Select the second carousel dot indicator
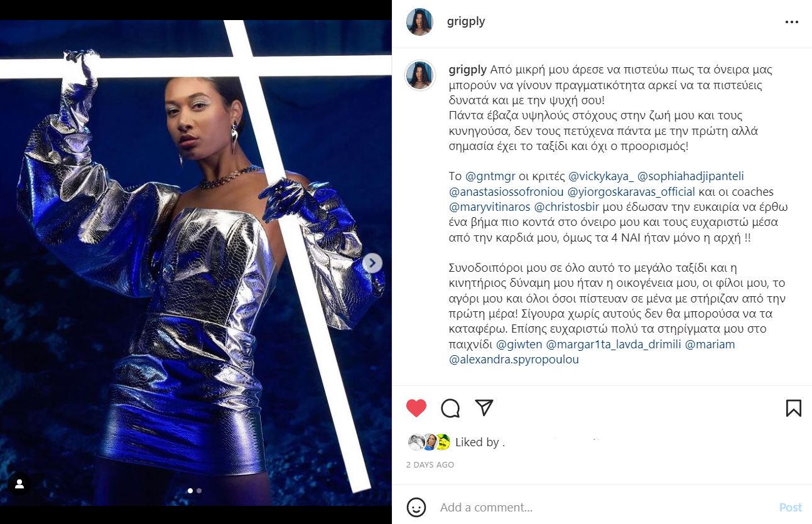812x524 pixels. 199,491
